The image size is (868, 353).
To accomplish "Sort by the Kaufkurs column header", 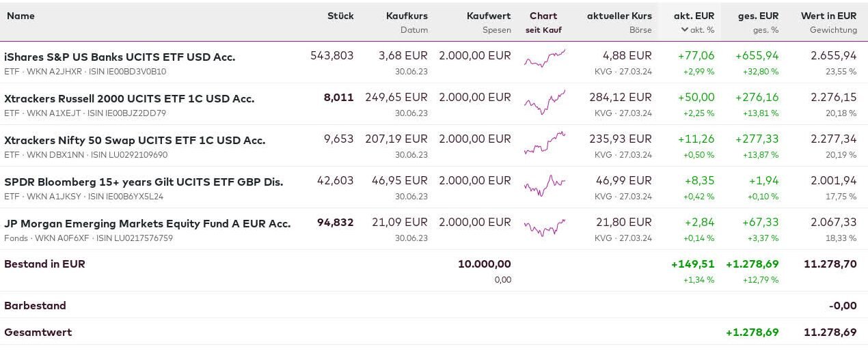I will (407, 16).
